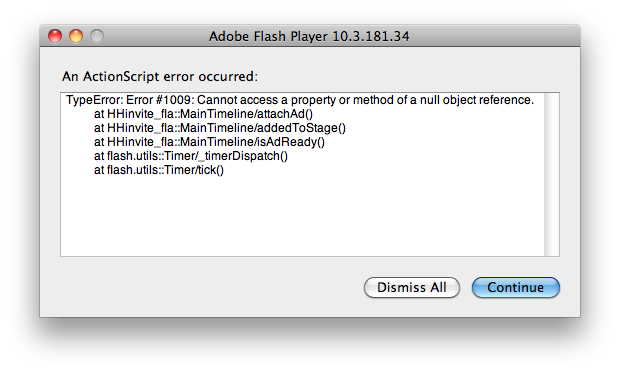Viewport: 620px width, 372px height.
Task: Click the grayed-out zoom window button
Action: pos(97,36)
